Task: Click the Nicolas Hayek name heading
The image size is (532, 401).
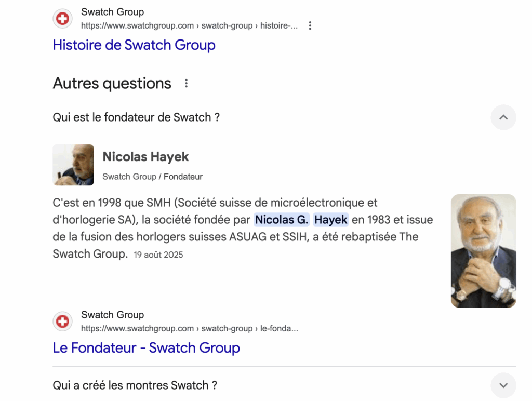Action: click(x=145, y=157)
